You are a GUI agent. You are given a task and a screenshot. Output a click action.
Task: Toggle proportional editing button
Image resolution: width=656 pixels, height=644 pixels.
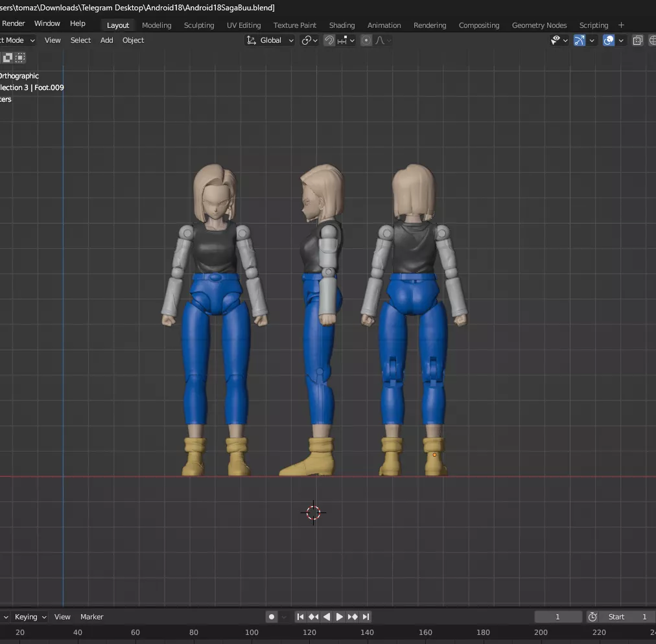(366, 40)
